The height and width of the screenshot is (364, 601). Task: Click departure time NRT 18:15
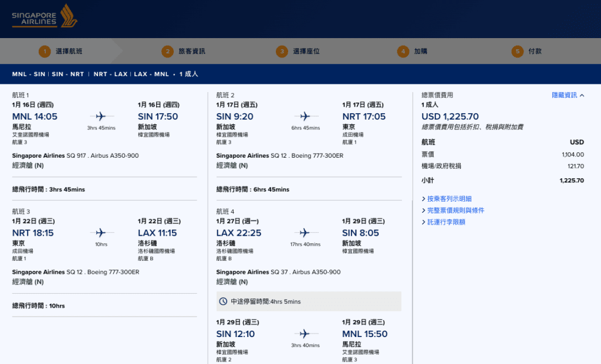point(33,233)
